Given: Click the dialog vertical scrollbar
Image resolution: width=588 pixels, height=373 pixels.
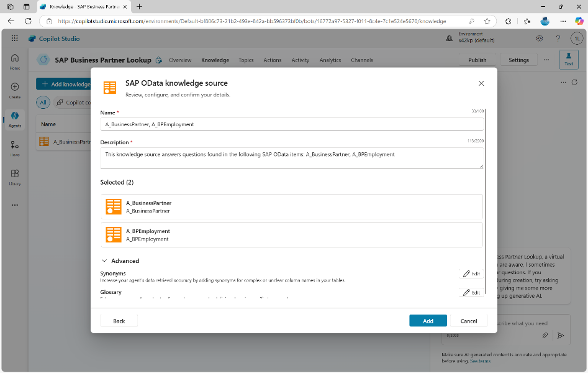Looking at the screenshot, I should (x=486, y=201).
